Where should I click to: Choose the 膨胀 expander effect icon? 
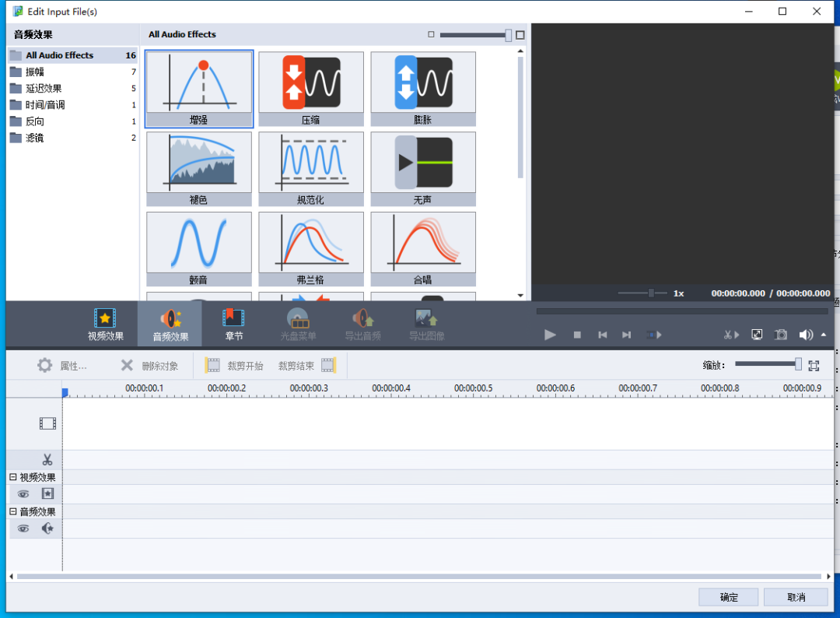pyautogui.click(x=422, y=89)
